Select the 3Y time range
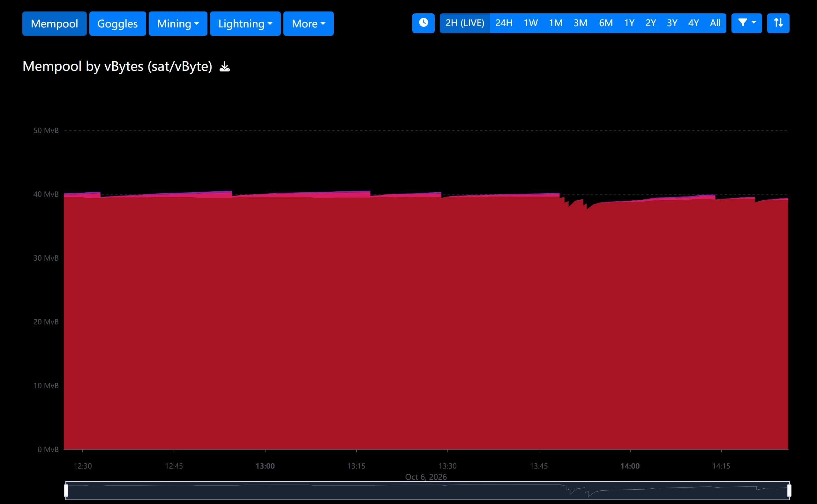Viewport: 817px width, 504px height. point(672,23)
